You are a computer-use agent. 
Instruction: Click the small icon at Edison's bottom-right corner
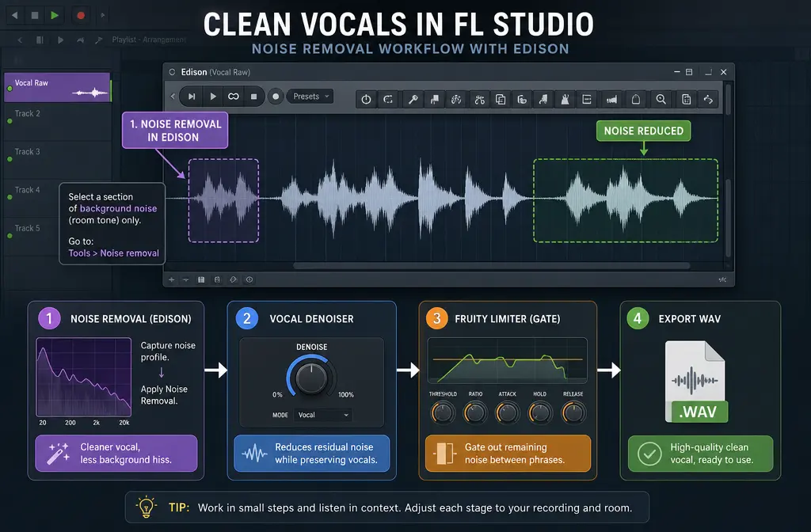722,279
